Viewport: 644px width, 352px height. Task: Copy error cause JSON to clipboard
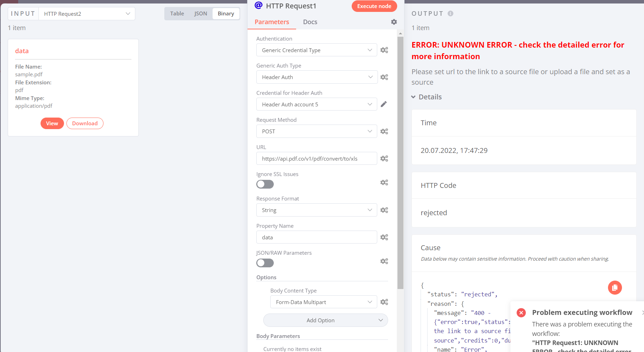(x=615, y=288)
